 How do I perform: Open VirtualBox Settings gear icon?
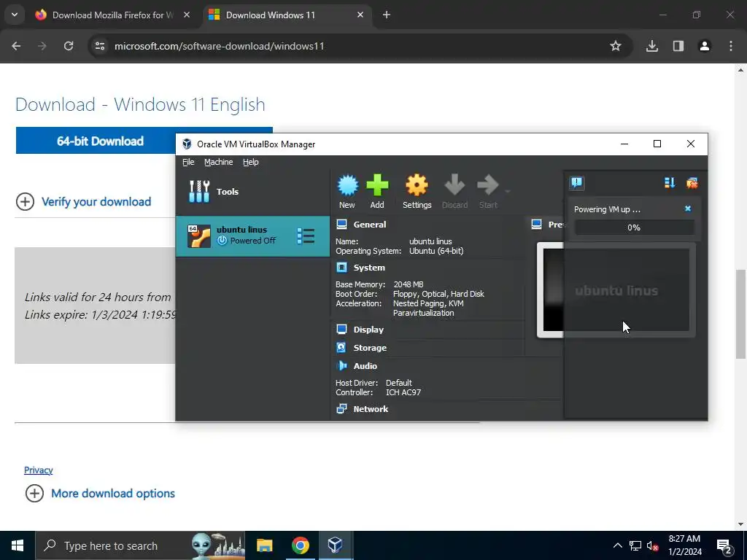417,192
